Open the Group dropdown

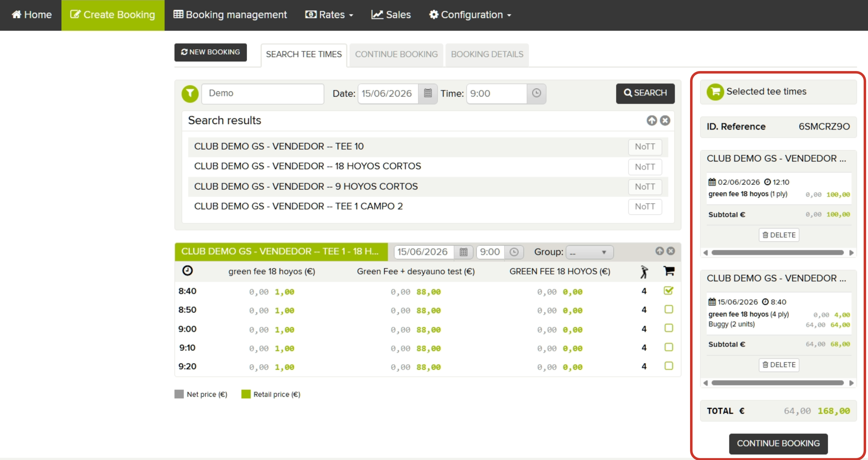tap(589, 252)
